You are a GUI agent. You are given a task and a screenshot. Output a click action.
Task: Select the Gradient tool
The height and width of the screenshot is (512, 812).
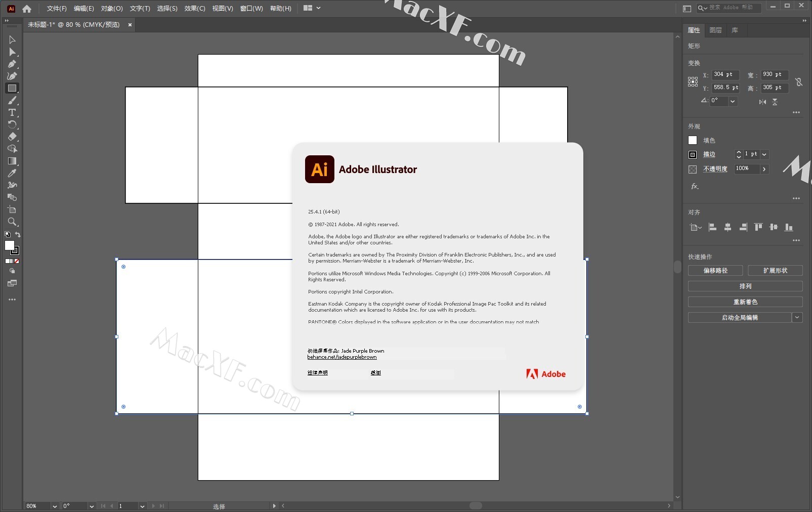click(12, 161)
